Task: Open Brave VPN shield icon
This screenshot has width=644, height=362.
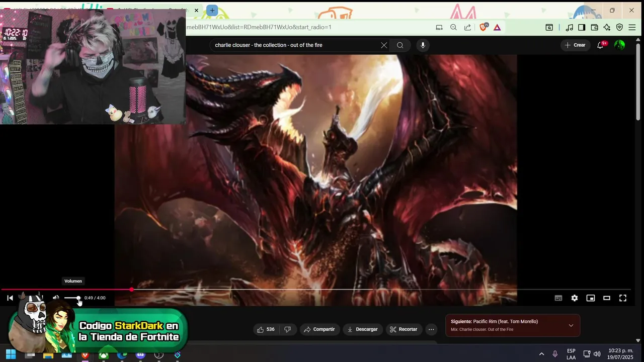Action: 619,27
